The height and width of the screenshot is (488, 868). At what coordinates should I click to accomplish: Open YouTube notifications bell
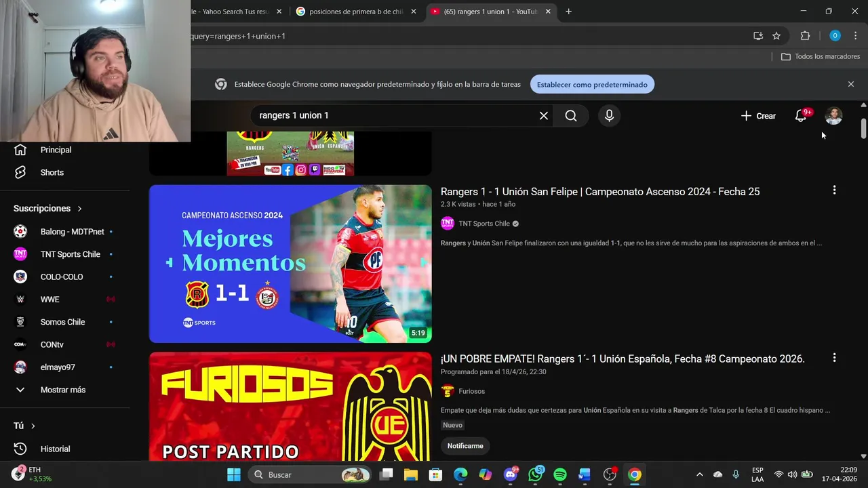[801, 116]
